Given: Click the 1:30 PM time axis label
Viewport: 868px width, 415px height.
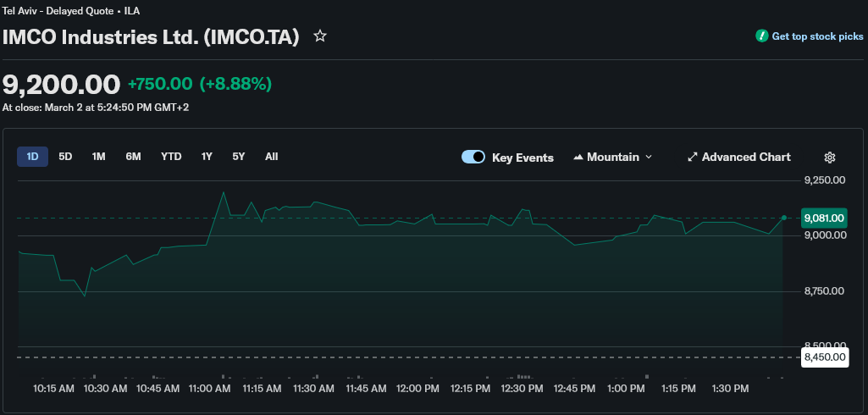Looking at the screenshot, I should coord(730,389).
